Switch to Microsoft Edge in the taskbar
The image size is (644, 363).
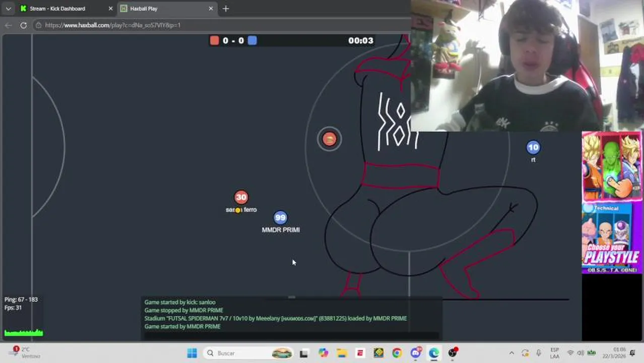(434, 353)
